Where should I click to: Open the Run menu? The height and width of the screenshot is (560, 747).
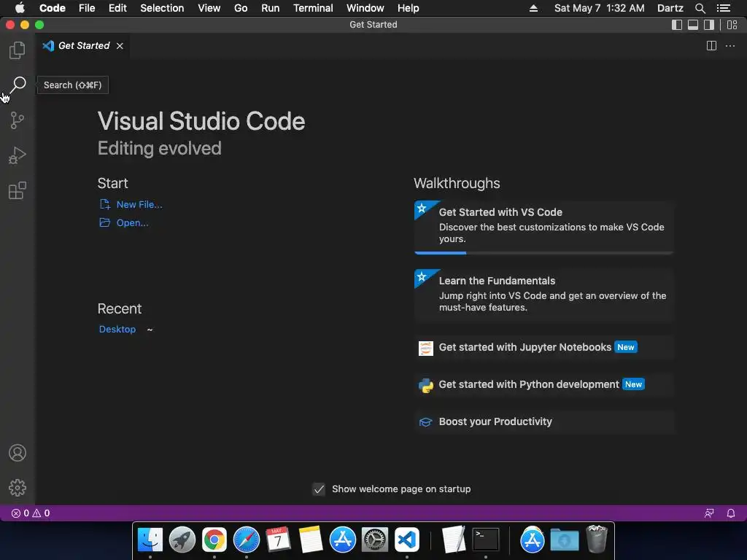click(x=270, y=8)
